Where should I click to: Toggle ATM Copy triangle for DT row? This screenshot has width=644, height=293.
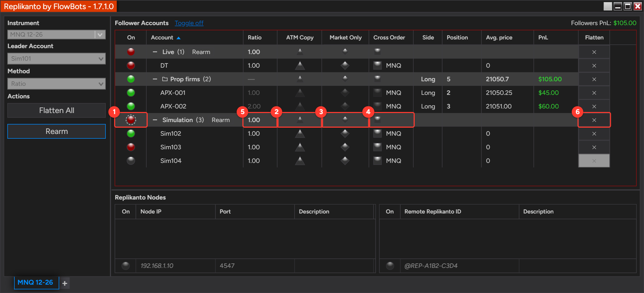tap(300, 65)
